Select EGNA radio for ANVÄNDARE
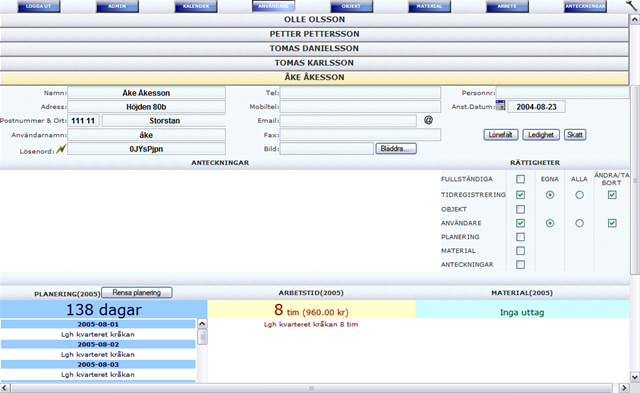 [550, 223]
